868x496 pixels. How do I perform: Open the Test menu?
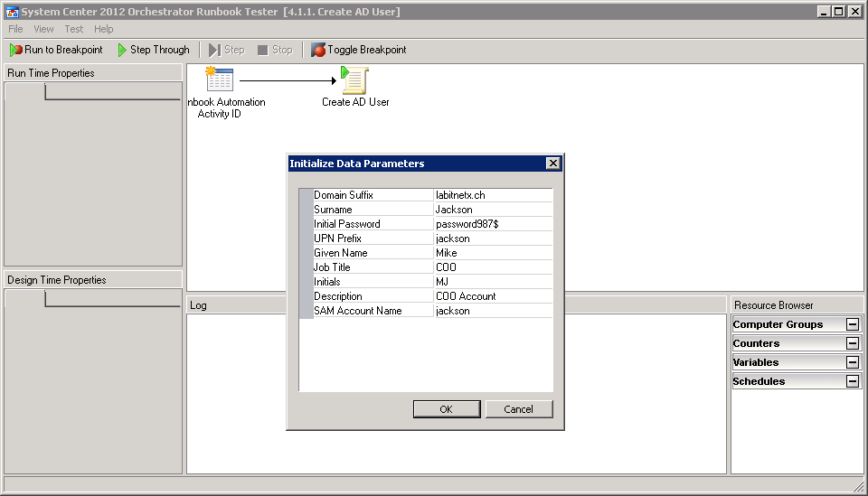[x=74, y=30]
